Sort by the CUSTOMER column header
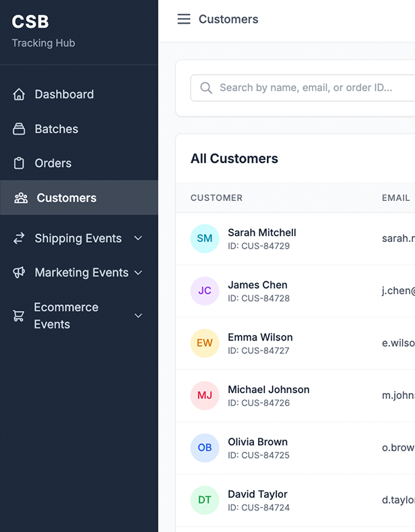Image resolution: width=415 pixels, height=532 pixels. [216, 198]
